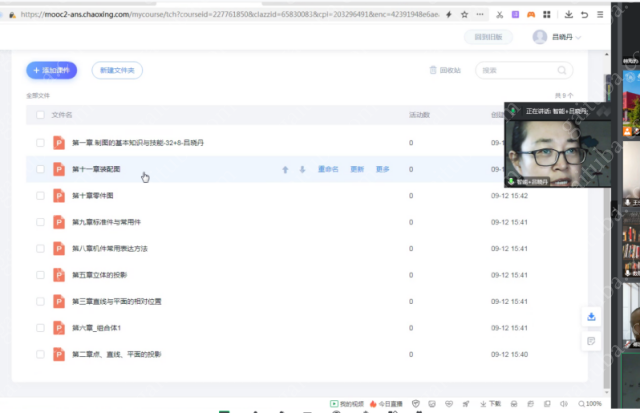
Task: Click 更新 for 第十一章装配图
Action: (x=357, y=169)
